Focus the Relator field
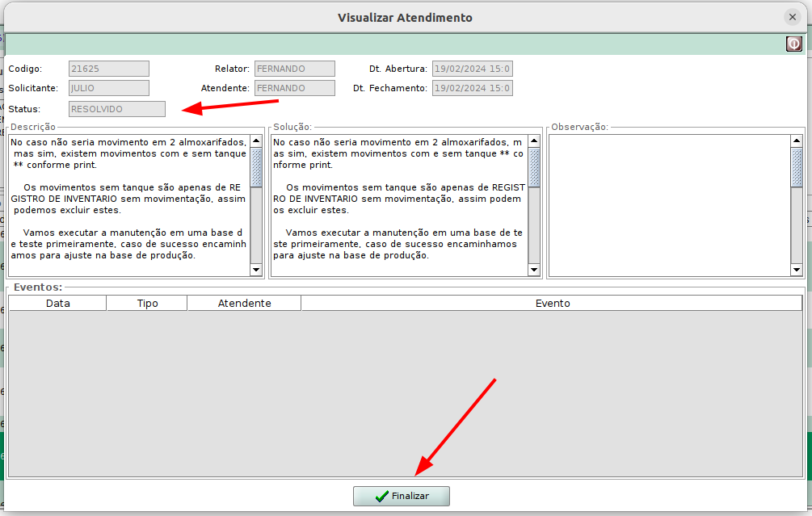Screen dimensions: 812x516 point(294,69)
